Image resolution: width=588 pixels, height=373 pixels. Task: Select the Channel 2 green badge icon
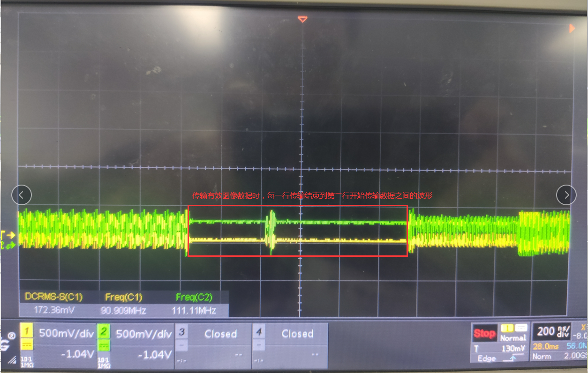tap(104, 330)
